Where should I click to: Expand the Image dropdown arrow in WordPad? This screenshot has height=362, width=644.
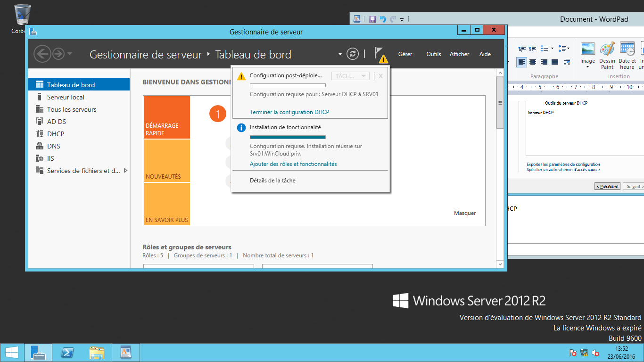tap(587, 67)
